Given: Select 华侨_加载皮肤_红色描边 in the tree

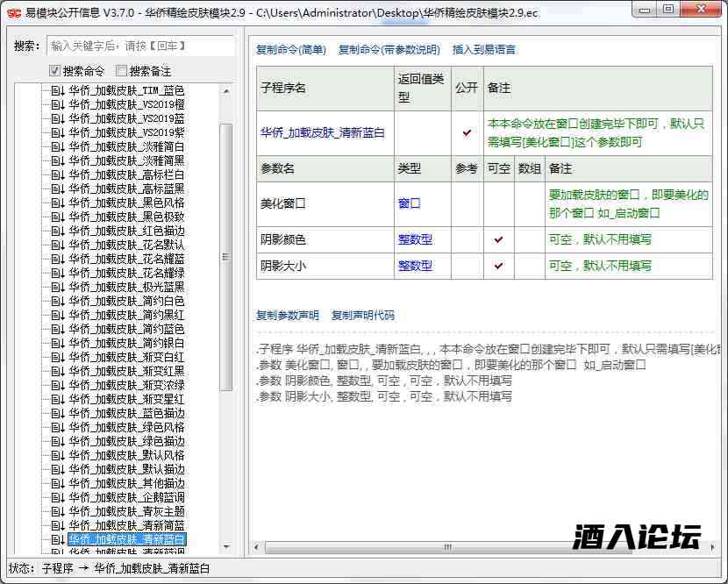Looking at the screenshot, I should point(127,231).
